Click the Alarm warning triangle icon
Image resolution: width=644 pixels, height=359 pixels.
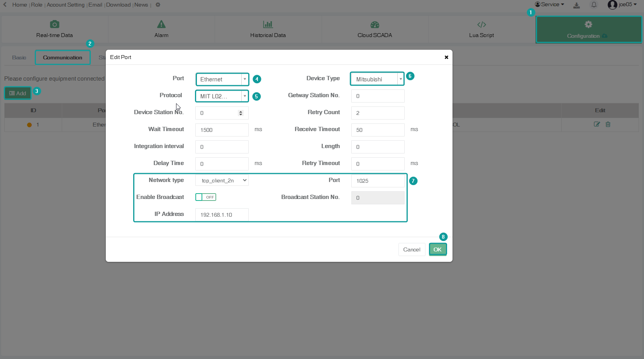[x=161, y=25]
